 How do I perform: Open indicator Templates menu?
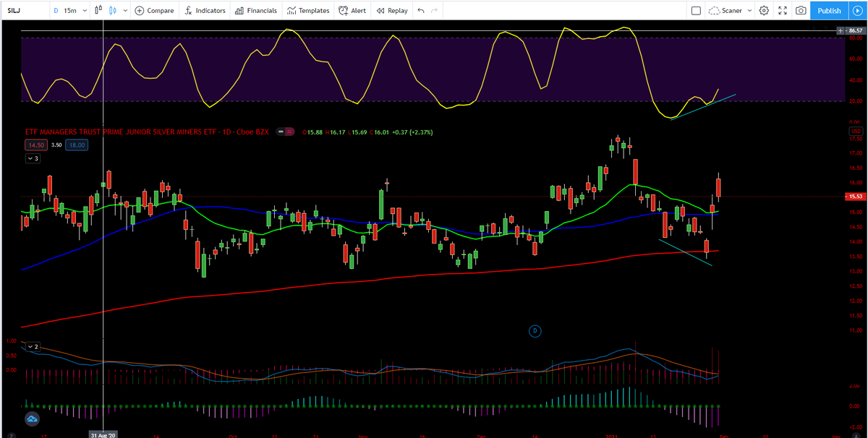(x=308, y=11)
